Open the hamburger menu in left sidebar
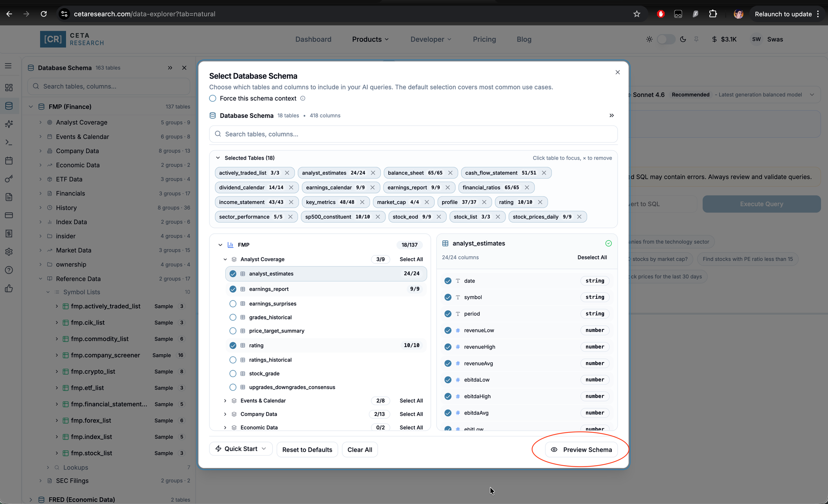The image size is (828, 504). 8,66
